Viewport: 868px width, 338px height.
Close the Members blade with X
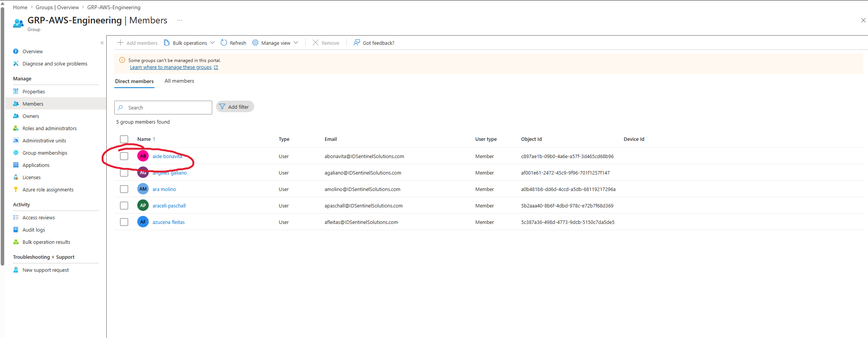point(863,20)
